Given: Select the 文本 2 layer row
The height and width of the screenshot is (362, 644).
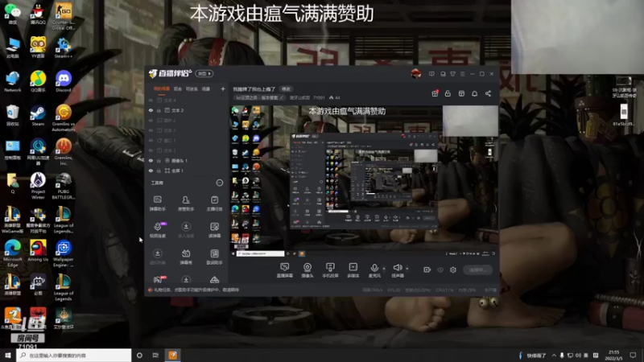Looking at the screenshot, I should (x=186, y=110).
